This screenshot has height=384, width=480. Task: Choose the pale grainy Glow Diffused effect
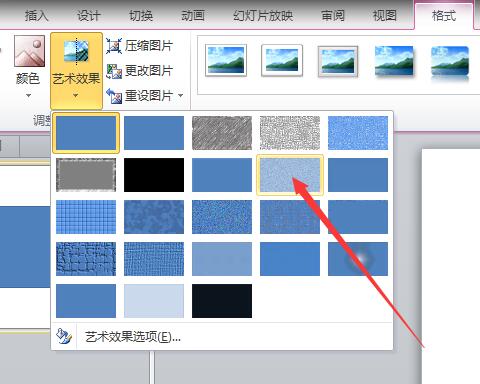point(290,175)
